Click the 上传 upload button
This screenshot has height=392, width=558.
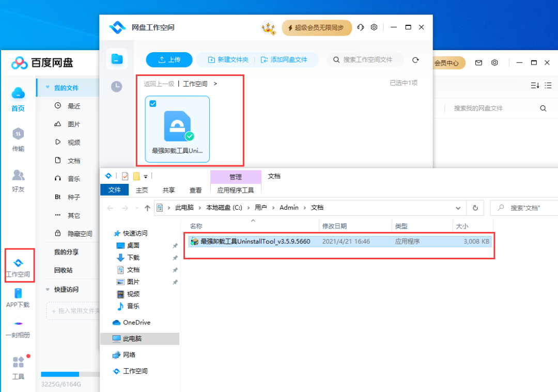pyautogui.click(x=169, y=60)
